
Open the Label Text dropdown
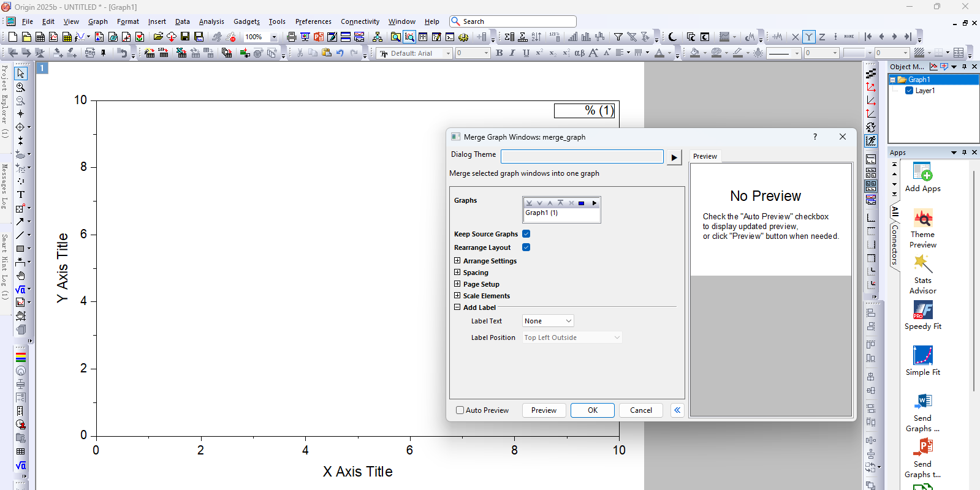[x=548, y=321]
